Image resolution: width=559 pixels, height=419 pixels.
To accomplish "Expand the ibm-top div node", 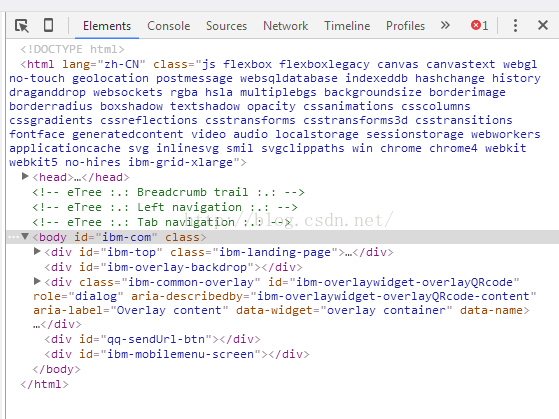I will coord(37,251).
